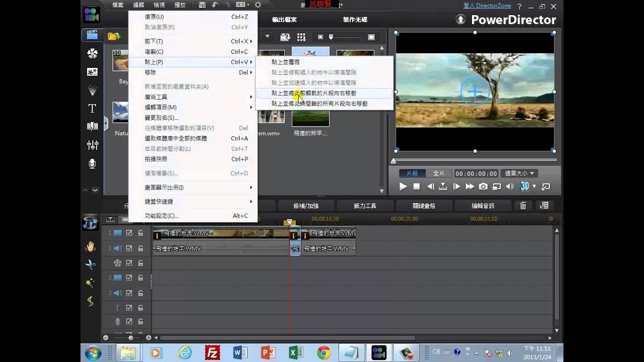The image size is (644, 362).
Task: Click the library filter film-arrow icon
Action: pyautogui.click(x=285, y=37)
